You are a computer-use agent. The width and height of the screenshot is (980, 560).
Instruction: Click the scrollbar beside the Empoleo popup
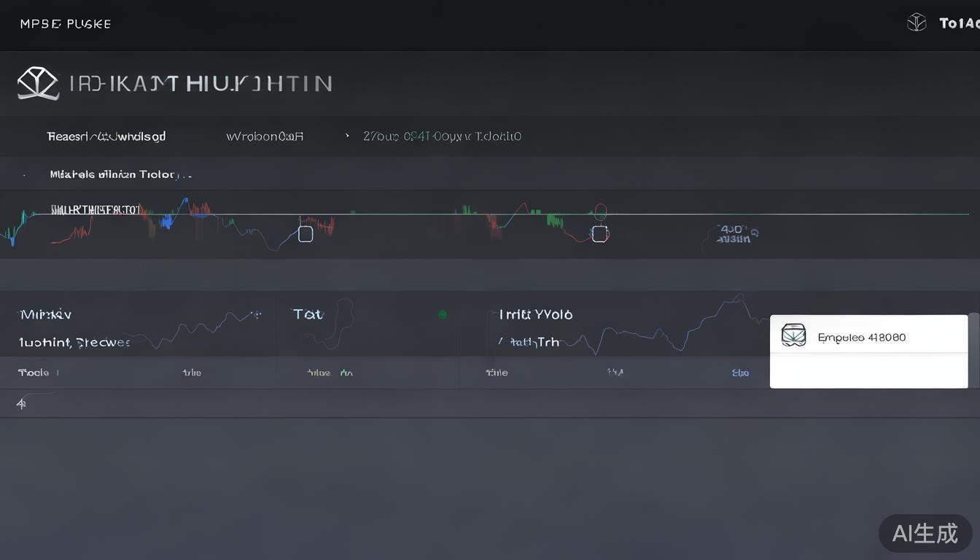[x=973, y=335]
